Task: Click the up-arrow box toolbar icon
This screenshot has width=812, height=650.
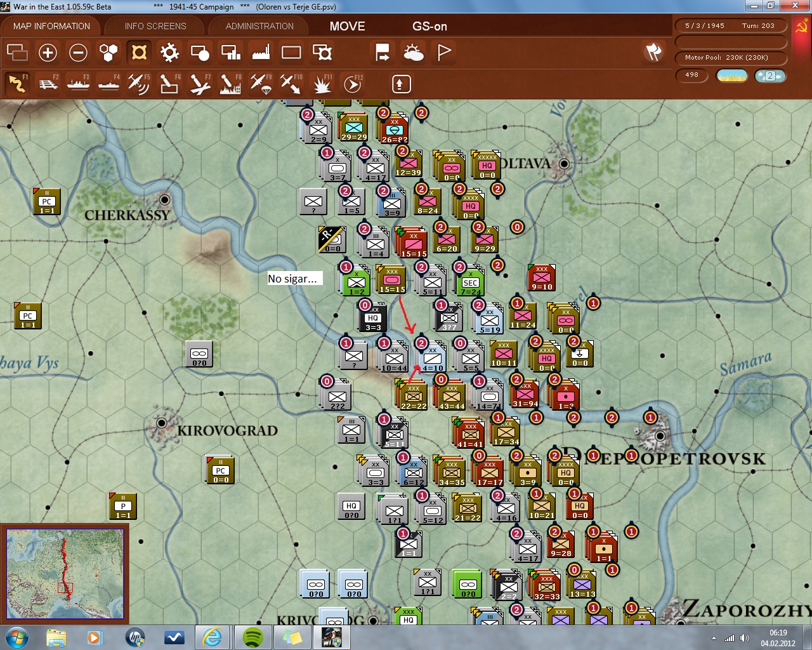Action: tap(401, 84)
